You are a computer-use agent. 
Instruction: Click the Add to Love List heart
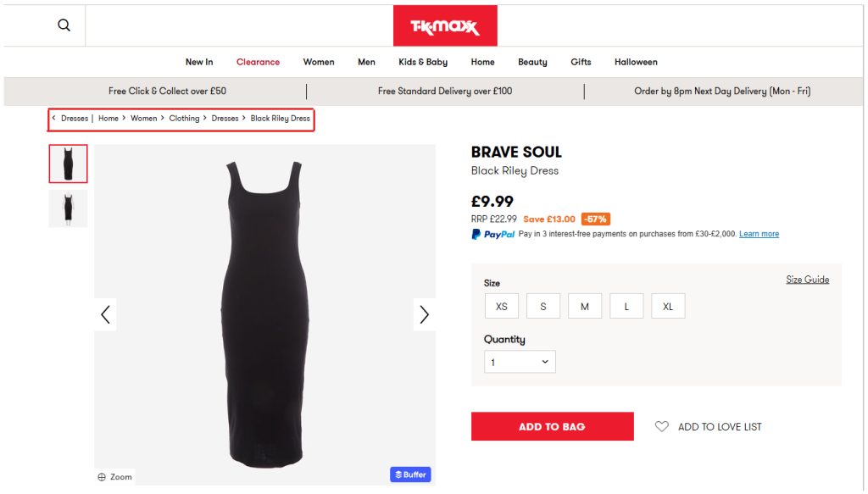click(x=662, y=427)
